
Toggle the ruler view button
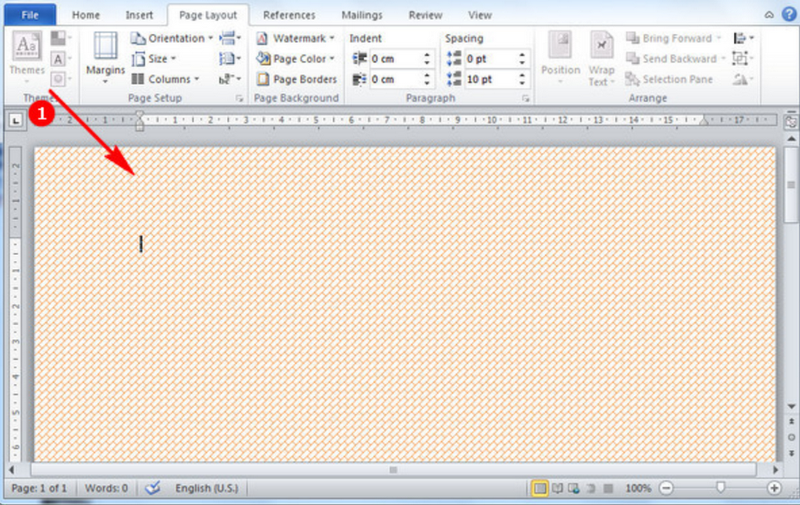[x=790, y=122]
